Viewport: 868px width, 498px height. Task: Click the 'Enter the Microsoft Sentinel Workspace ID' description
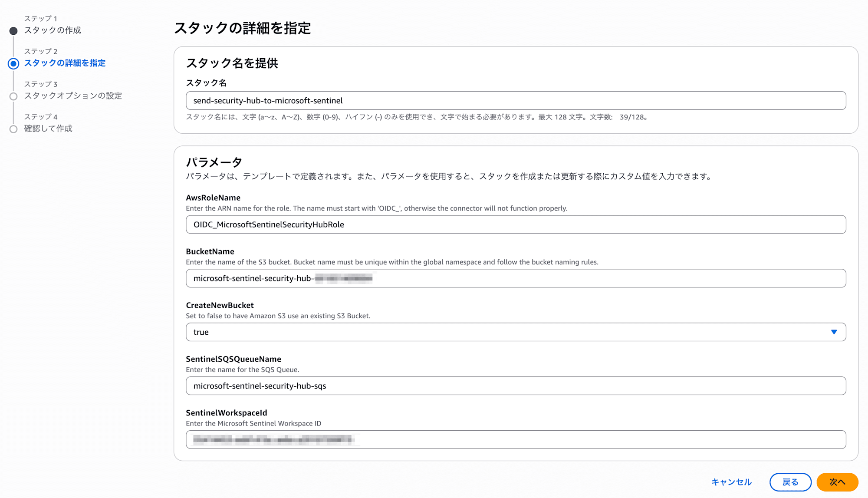point(253,424)
